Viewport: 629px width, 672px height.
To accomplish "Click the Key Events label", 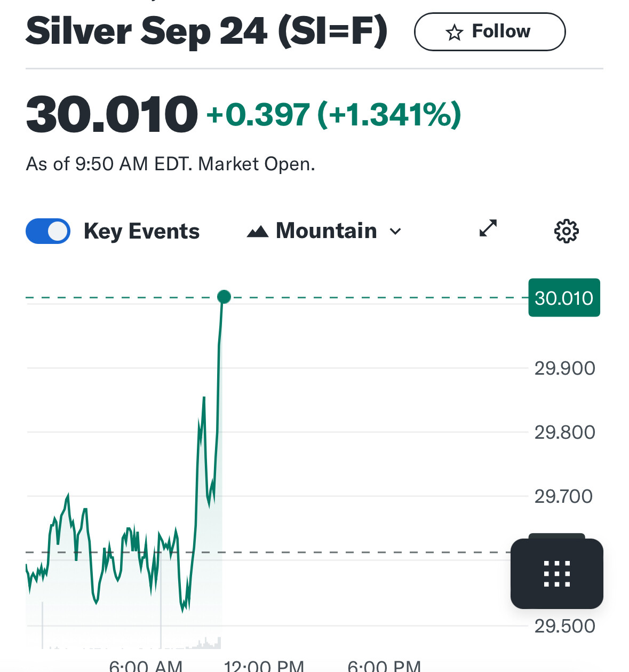I will tap(141, 232).
